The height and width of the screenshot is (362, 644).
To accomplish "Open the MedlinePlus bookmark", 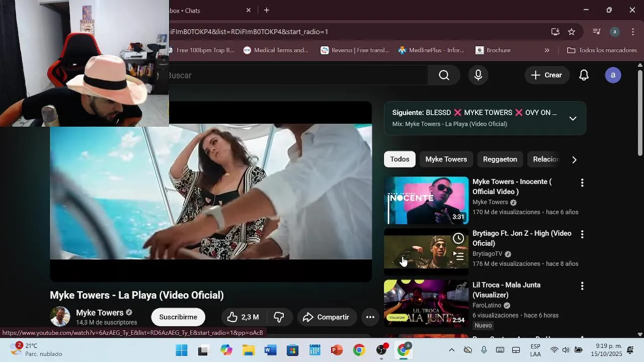I will coord(432,50).
